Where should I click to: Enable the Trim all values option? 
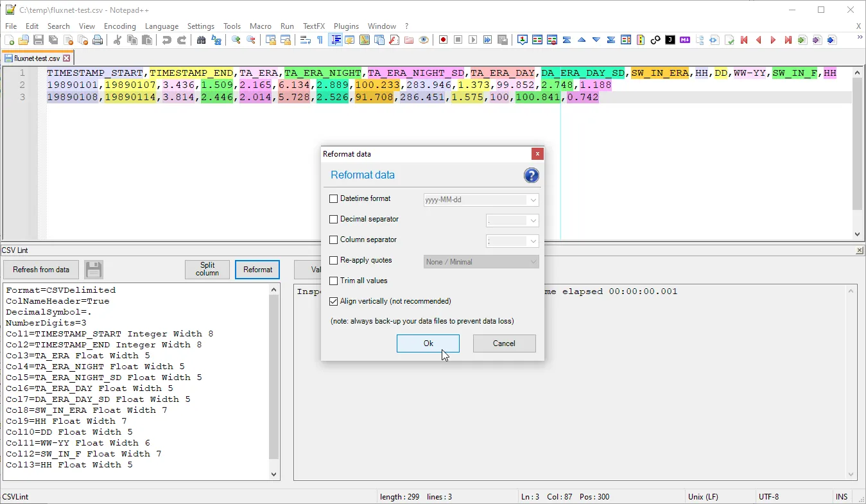pyautogui.click(x=333, y=281)
